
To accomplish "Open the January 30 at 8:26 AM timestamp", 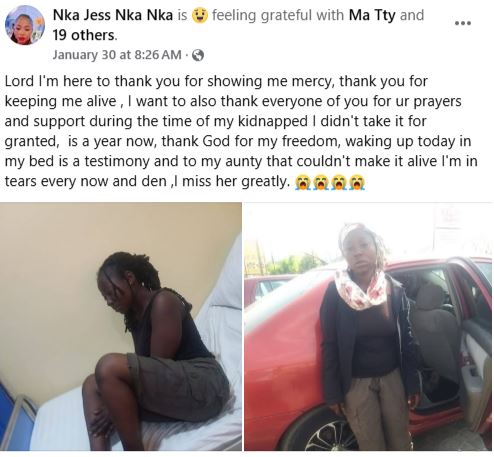I will [x=117, y=55].
